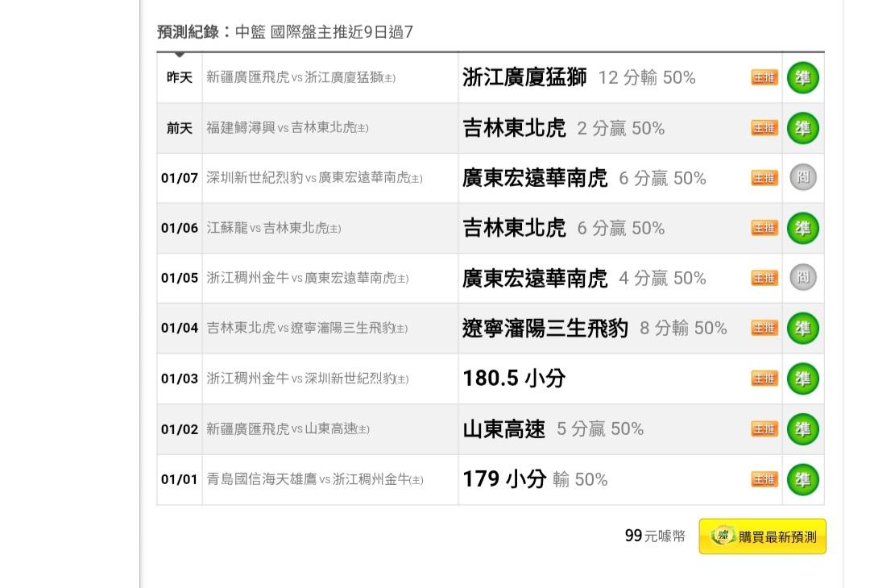Click the orange 主推 tag in 昨天 row
This screenshot has height=588, width=870.
764,78
